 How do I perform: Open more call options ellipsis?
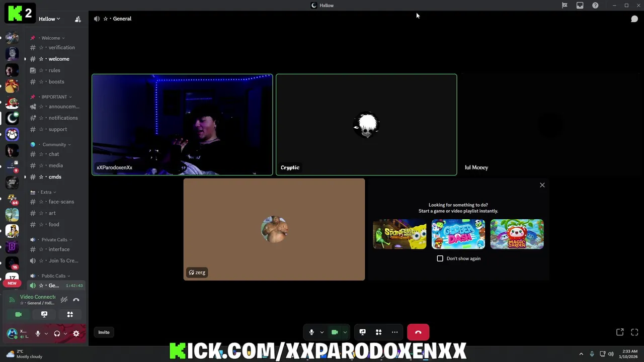[x=394, y=332]
